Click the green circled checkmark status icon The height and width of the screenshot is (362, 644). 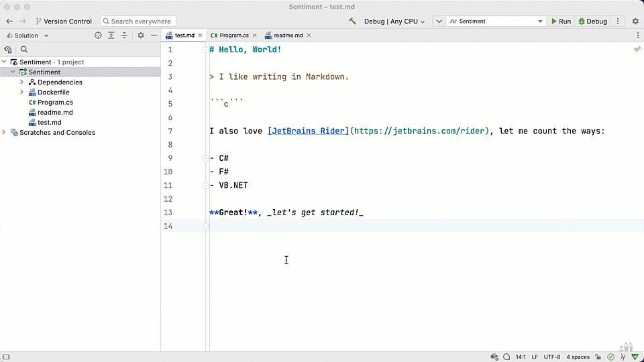pyautogui.click(x=610, y=357)
